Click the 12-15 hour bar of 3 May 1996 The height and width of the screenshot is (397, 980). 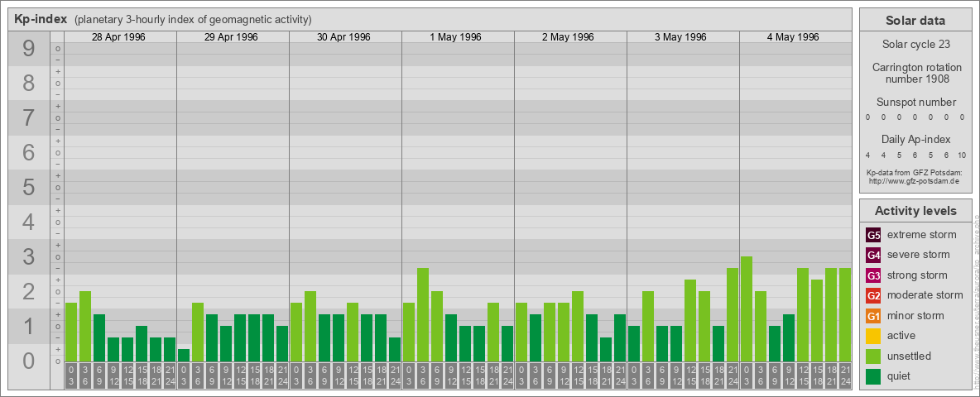pos(690,320)
